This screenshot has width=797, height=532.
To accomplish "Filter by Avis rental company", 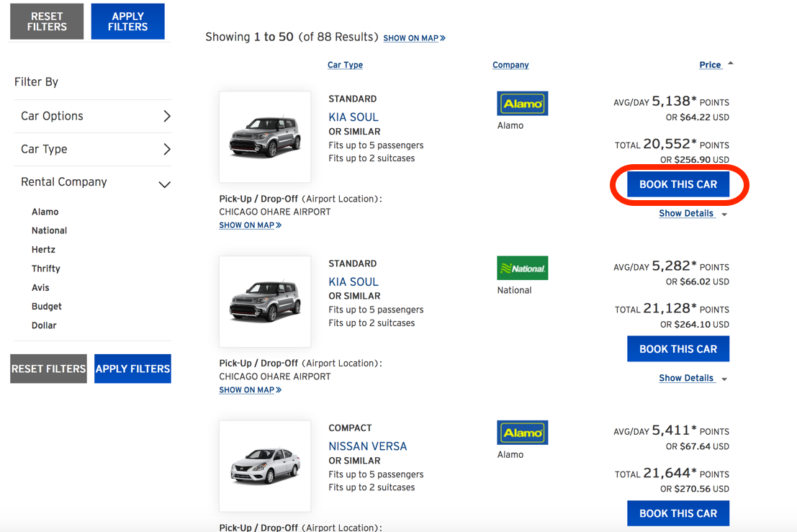I will tap(40, 287).
